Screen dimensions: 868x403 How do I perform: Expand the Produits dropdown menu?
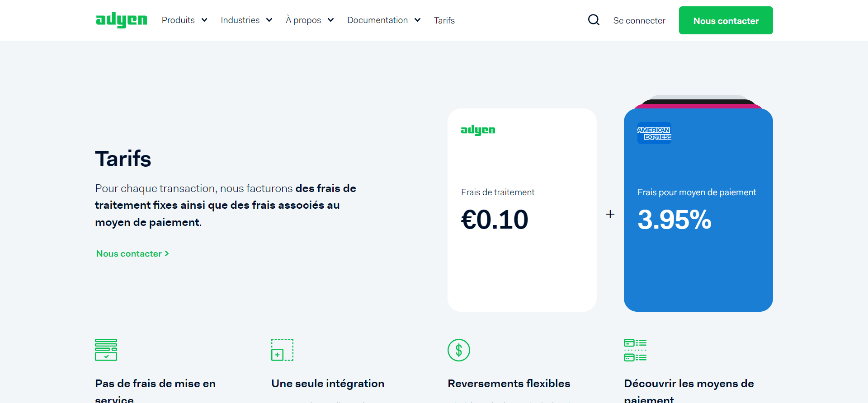click(184, 20)
